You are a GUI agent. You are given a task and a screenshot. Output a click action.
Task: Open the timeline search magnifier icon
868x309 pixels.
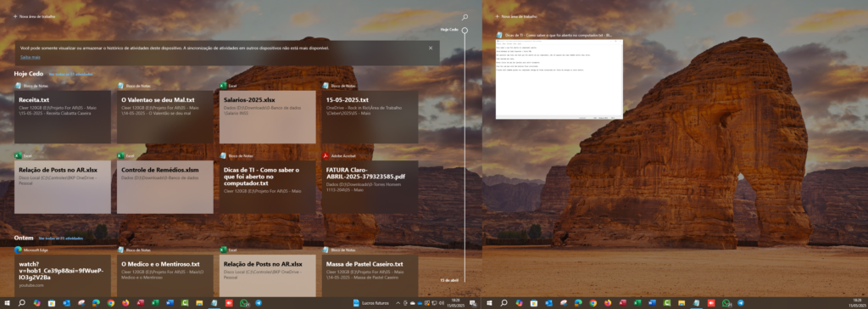(465, 18)
